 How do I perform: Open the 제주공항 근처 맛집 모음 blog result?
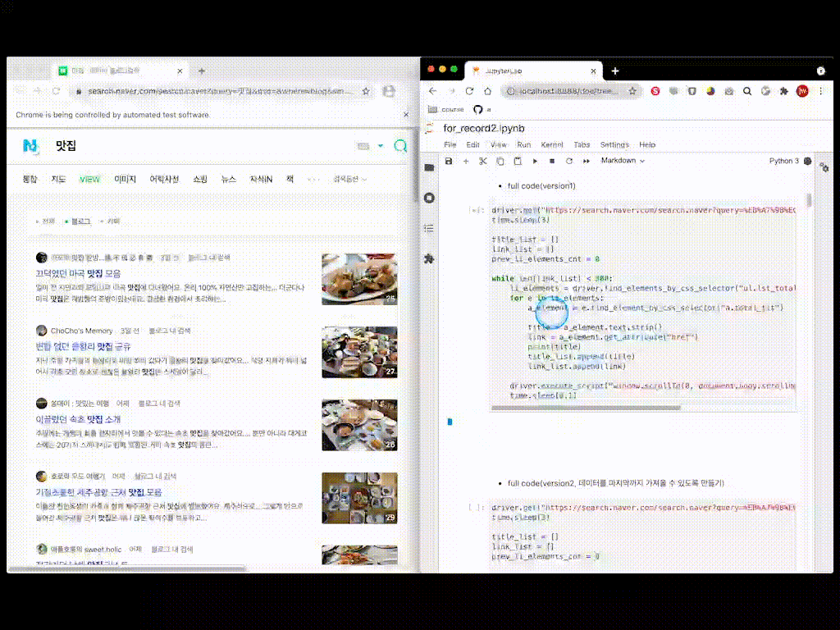tap(98, 492)
